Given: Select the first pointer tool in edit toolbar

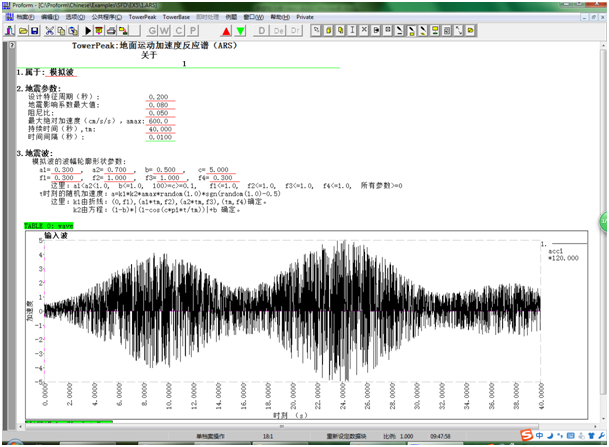Looking at the screenshot, I should (x=316, y=30).
